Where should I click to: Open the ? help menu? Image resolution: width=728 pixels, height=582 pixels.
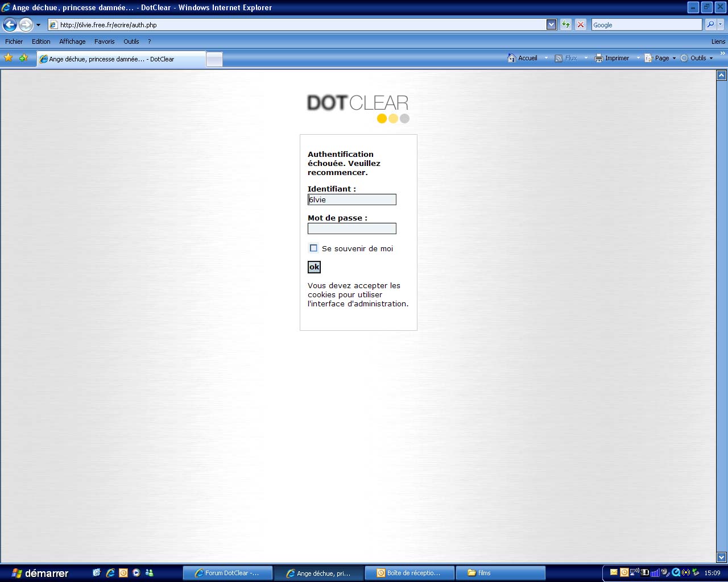click(149, 41)
